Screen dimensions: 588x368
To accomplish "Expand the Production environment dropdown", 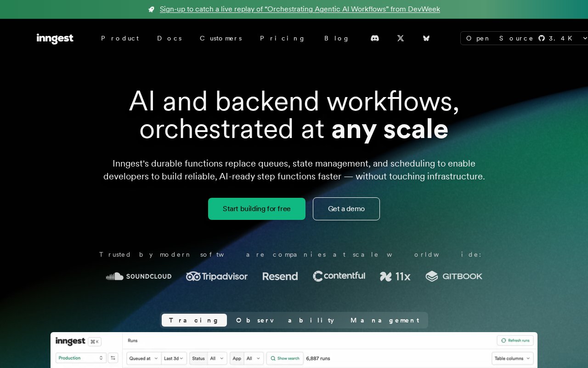I will pyautogui.click(x=81, y=358).
